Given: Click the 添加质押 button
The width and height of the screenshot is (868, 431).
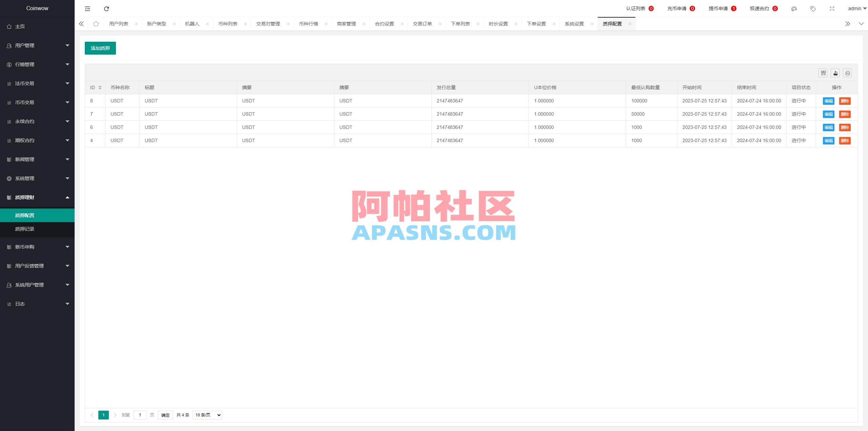Looking at the screenshot, I should click(x=100, y=48).
